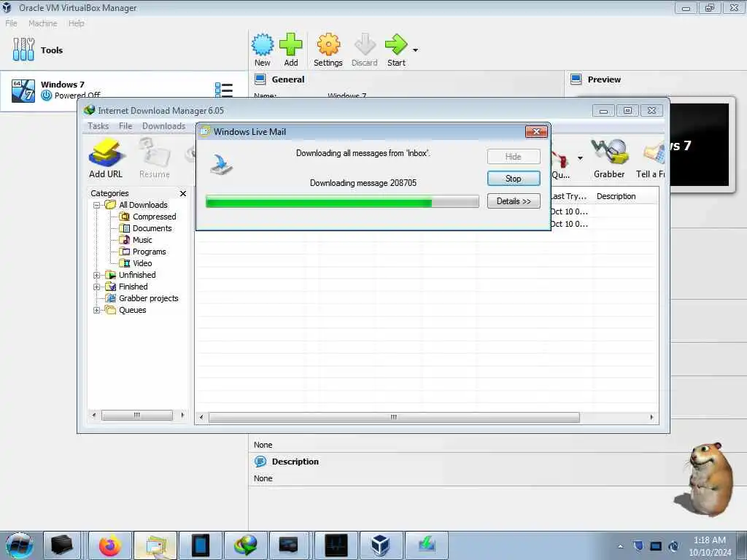The image size is (747, 560).
Task: Click the Last Try column header
Action: click(569, 196)
